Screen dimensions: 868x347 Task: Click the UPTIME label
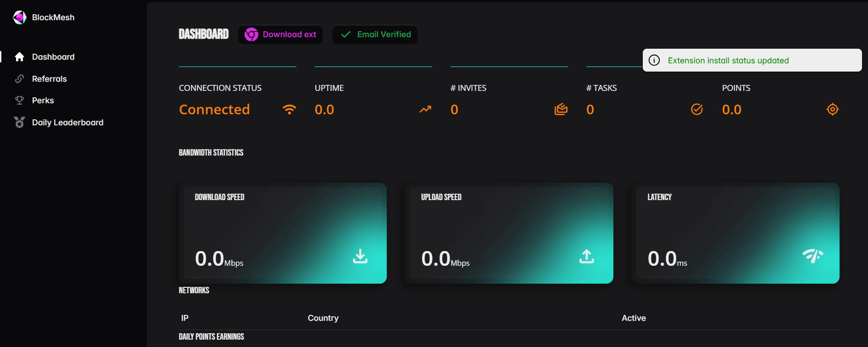coord(329,88)
